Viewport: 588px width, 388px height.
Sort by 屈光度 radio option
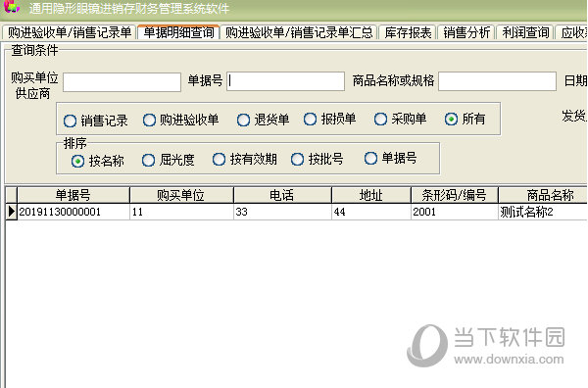click(168, 160)
